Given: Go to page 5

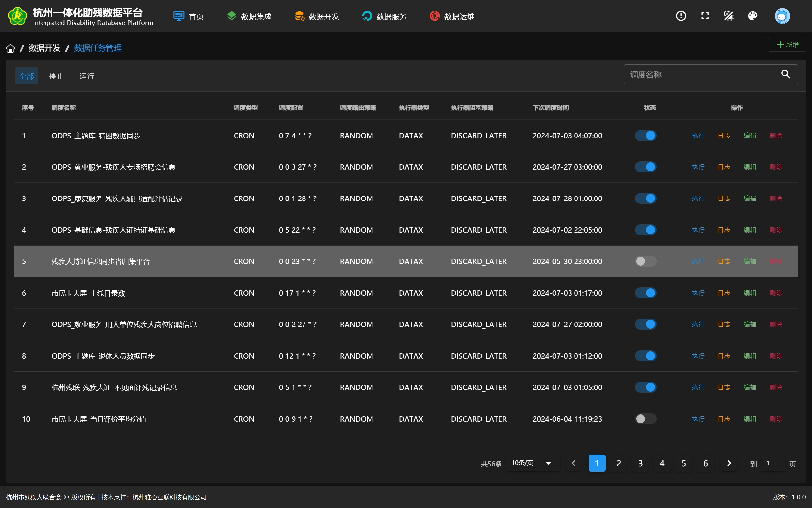Looking at the screenshot, I should tap(684, 463).
